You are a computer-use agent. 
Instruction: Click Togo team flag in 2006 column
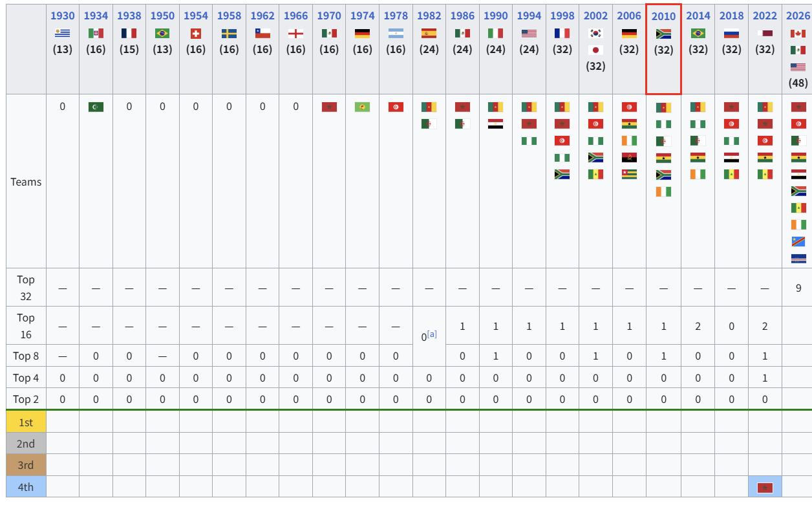pyautogui.click(x=630, y=174)
